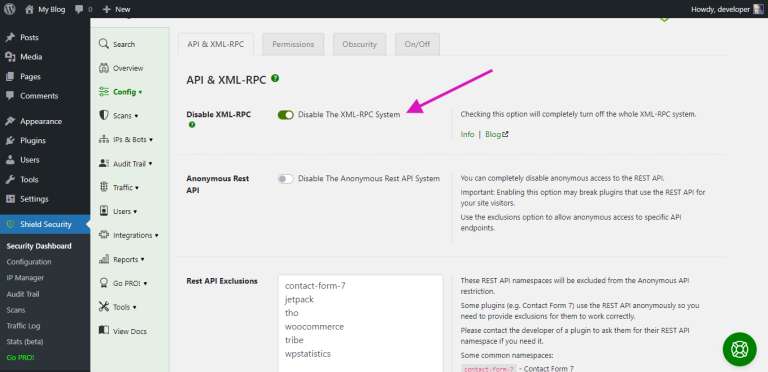This screenshot has width=768, height=372.
Task: Click the Search magnifier icon
Action: pos(103,44)
